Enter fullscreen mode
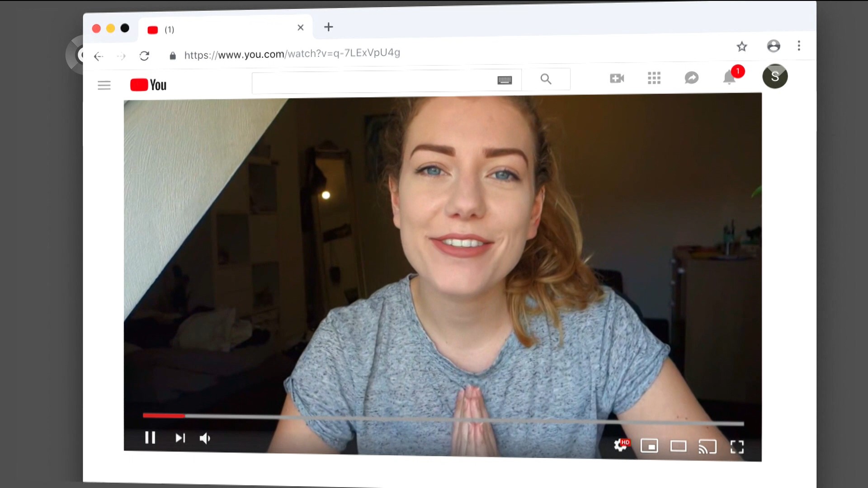The image size is (868, 488). point(737,447)
